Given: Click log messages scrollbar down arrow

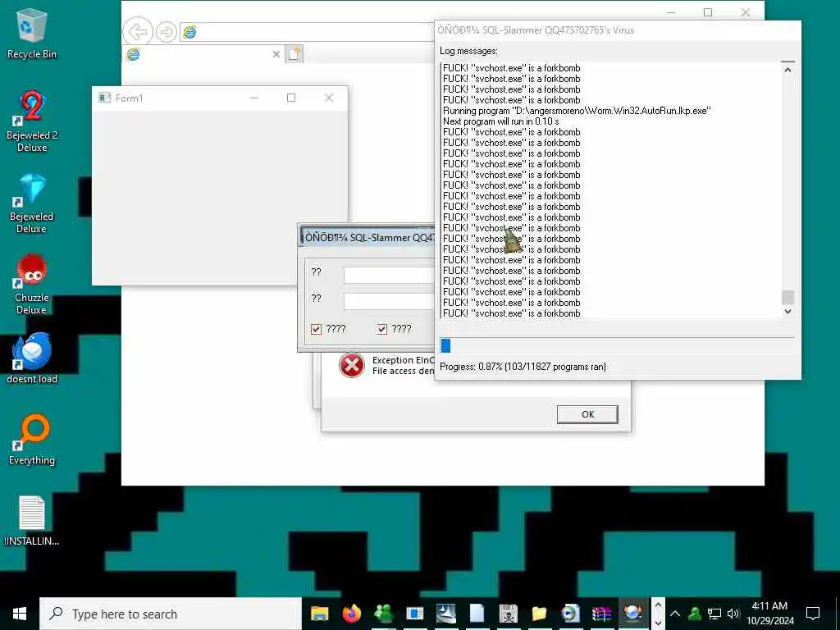Looking at the screenshot, I should [x=787, y=311].
